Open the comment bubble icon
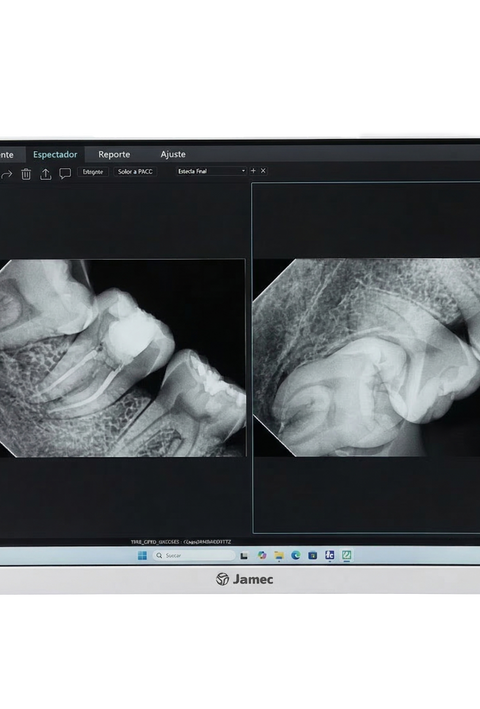 (65, 174)
